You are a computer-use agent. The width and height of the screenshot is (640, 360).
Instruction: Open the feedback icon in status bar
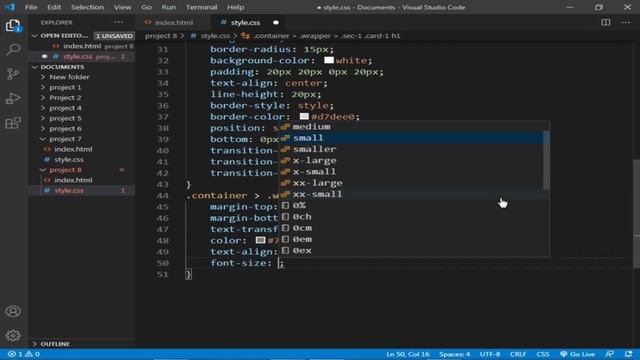(609, 354)
